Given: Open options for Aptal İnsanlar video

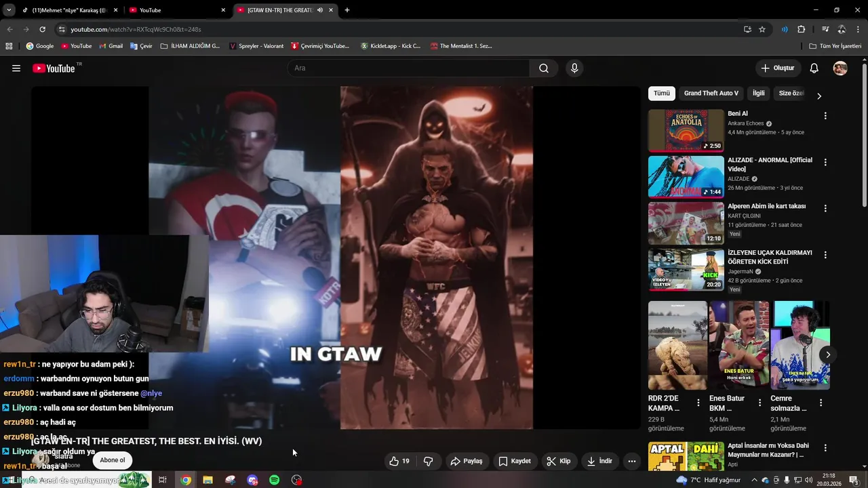Looking at the screenshot, I should [x=825, y=448].
